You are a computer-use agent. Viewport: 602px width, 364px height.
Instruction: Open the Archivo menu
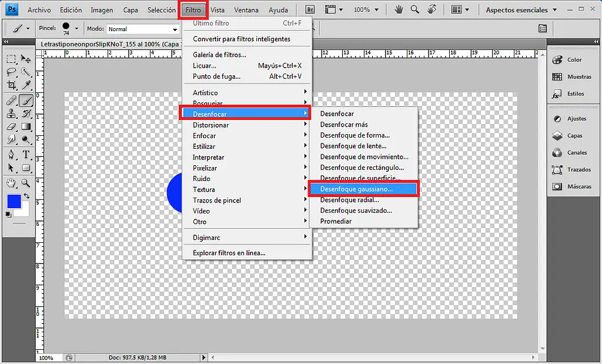tap(39, 10)
